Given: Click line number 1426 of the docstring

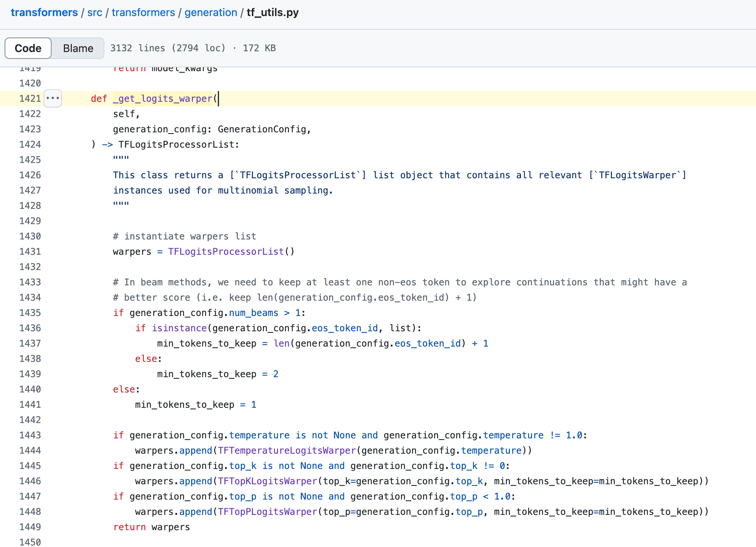Looking at the screenshot, I should (x=30, y=175).
